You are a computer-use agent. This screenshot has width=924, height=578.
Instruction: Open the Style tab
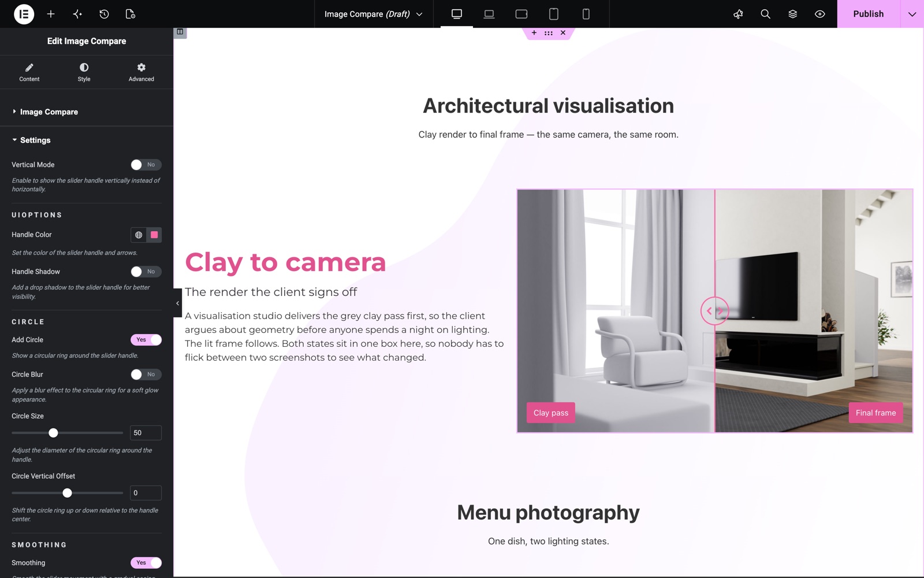[84, 72]
